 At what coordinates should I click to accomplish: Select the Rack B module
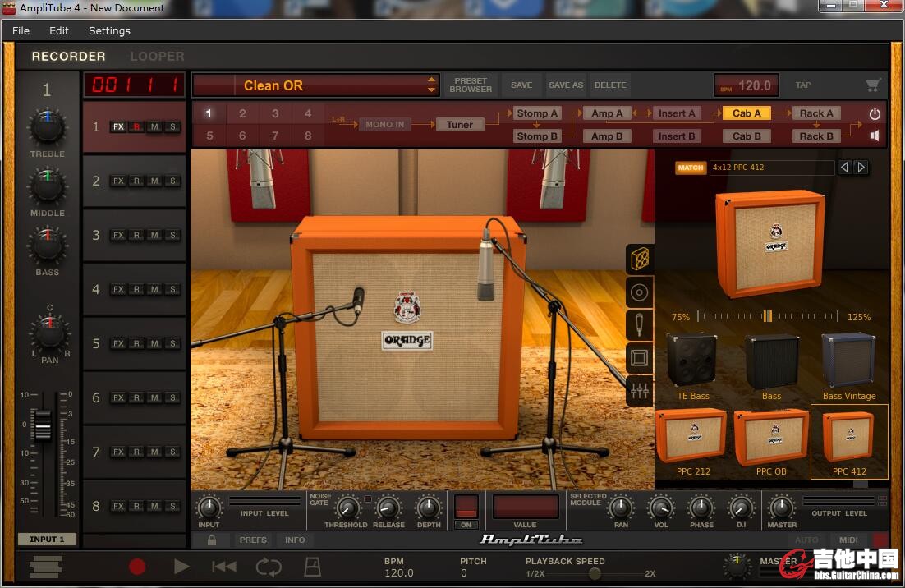[x=816, y=137]
